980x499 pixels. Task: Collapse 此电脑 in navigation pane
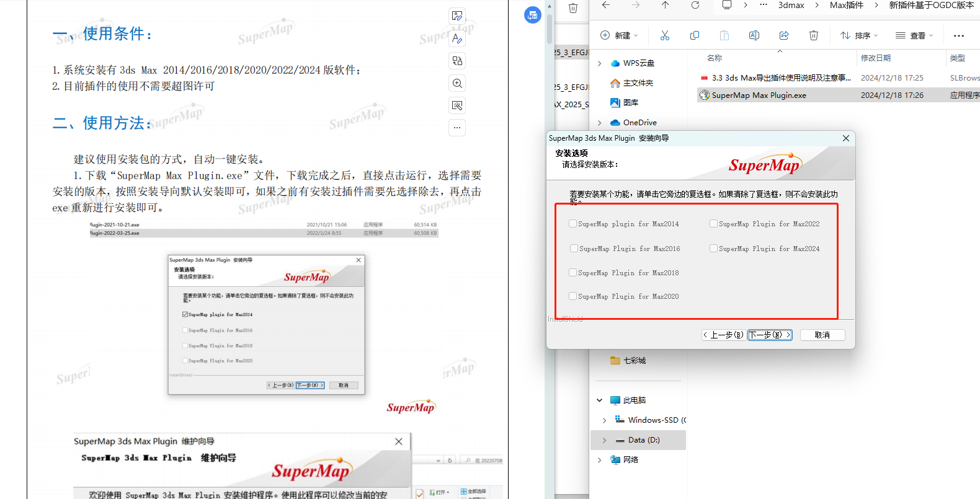(x=599, y=400)
